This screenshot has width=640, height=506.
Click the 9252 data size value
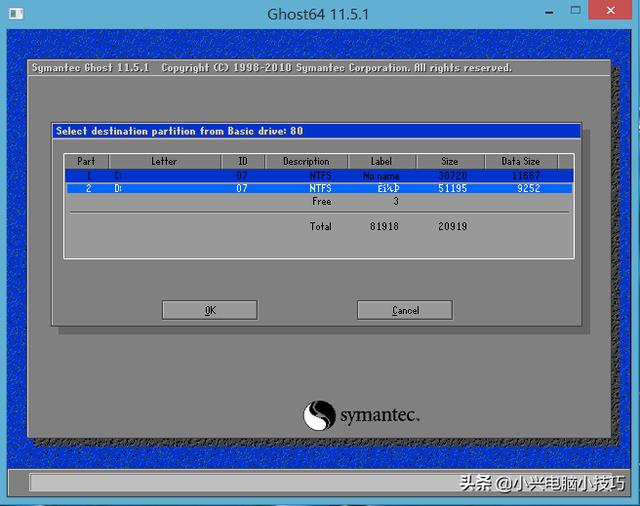529,188
